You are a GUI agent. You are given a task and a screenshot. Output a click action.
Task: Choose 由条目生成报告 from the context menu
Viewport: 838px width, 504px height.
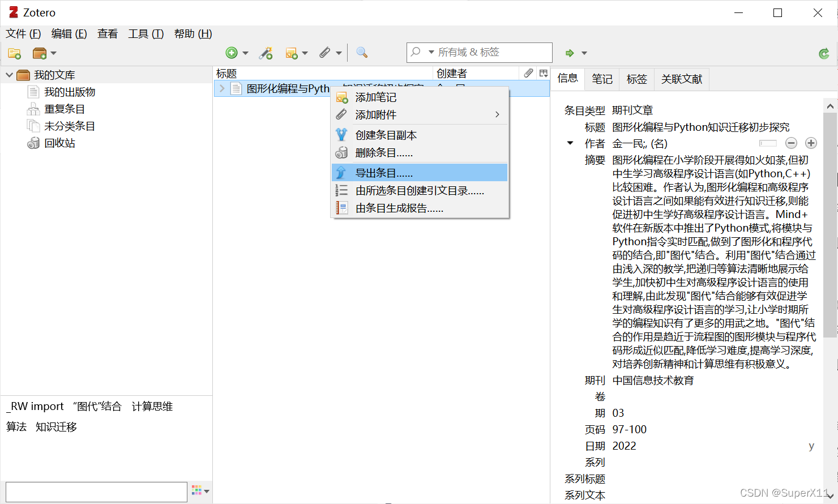(x=420, y=208)
